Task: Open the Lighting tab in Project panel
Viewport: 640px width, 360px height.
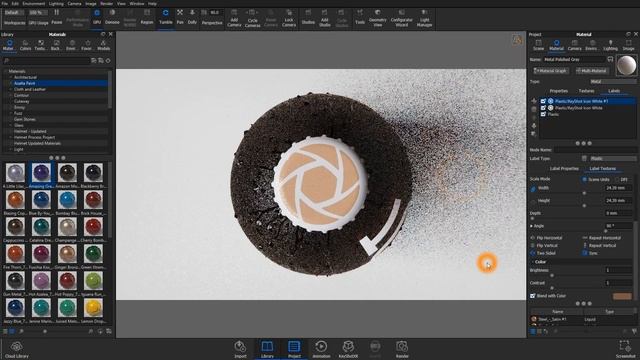Action: tap(611, 44)
